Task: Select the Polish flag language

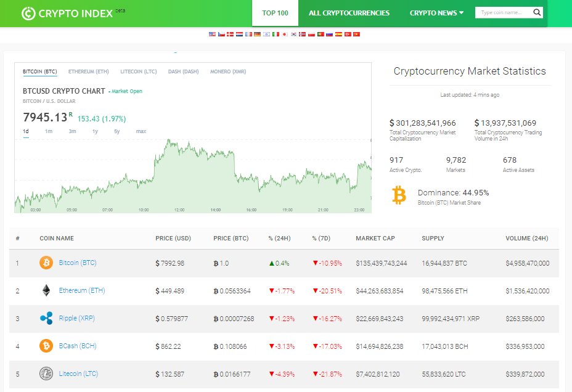Action: (x=311, y=35)
